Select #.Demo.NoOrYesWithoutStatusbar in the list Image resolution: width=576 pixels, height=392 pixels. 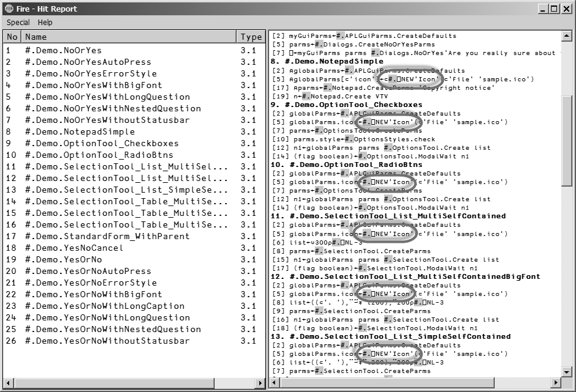pos(134,120)
